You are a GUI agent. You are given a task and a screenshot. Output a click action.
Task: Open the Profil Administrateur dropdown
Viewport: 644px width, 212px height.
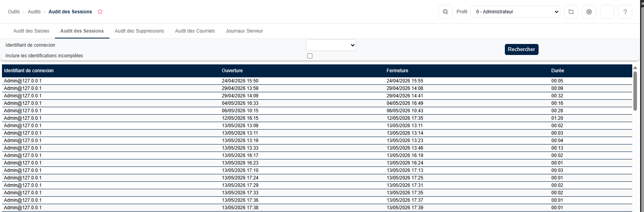click(x=515, y=12)
